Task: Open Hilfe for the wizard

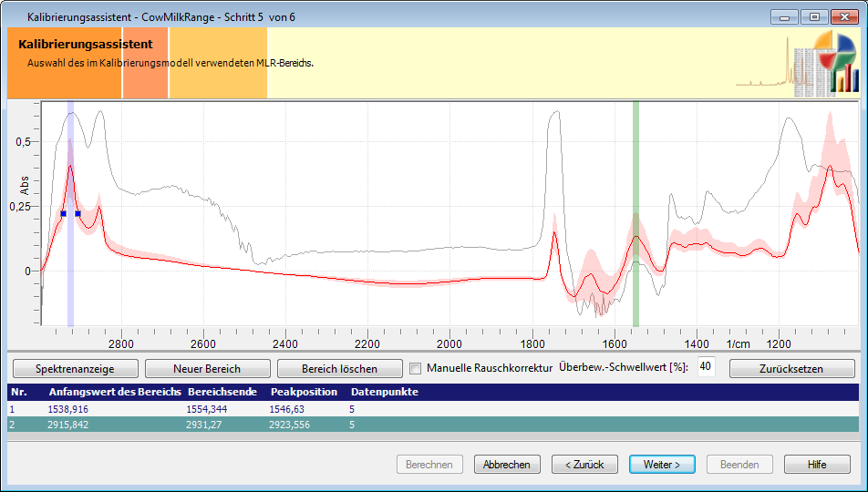Action: click(x=817, y=465)
